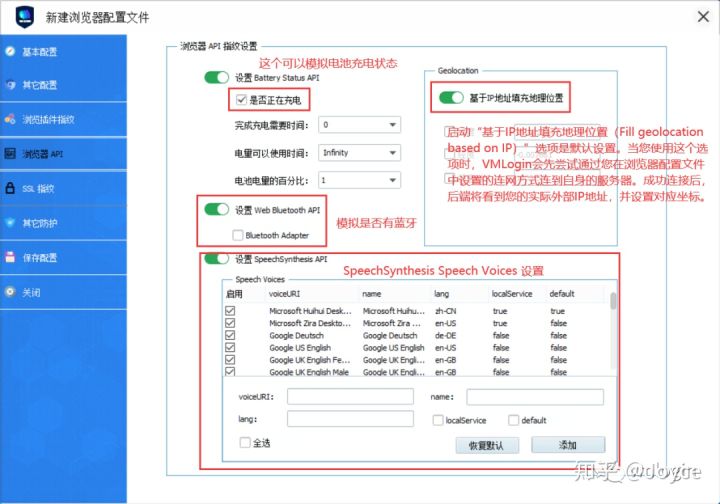
Task: Check the default checkbox below name field
Action: coord(513,420)
